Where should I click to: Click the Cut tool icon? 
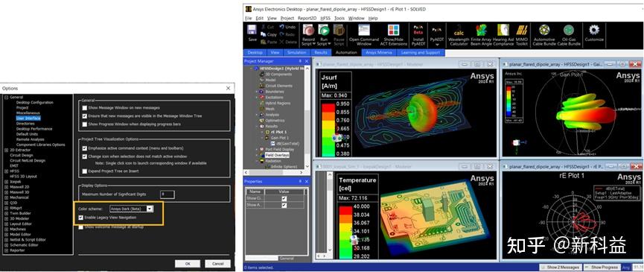pyautogui.click(x=263, y=27)
